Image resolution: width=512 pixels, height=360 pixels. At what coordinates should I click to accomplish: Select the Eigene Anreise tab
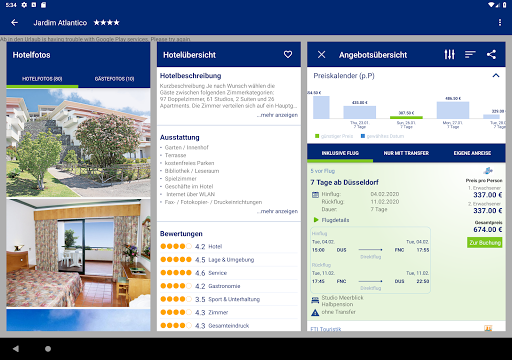click(472, 153)
